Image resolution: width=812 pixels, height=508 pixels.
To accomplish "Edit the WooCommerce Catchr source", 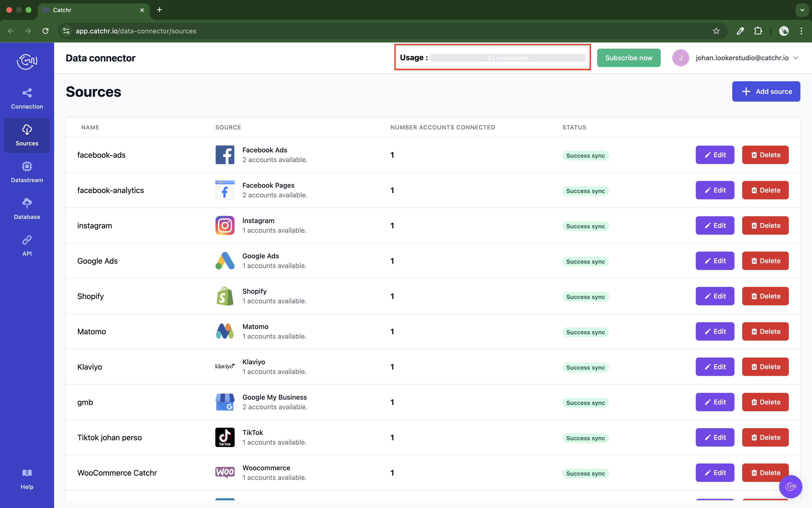I will (715, 472).
